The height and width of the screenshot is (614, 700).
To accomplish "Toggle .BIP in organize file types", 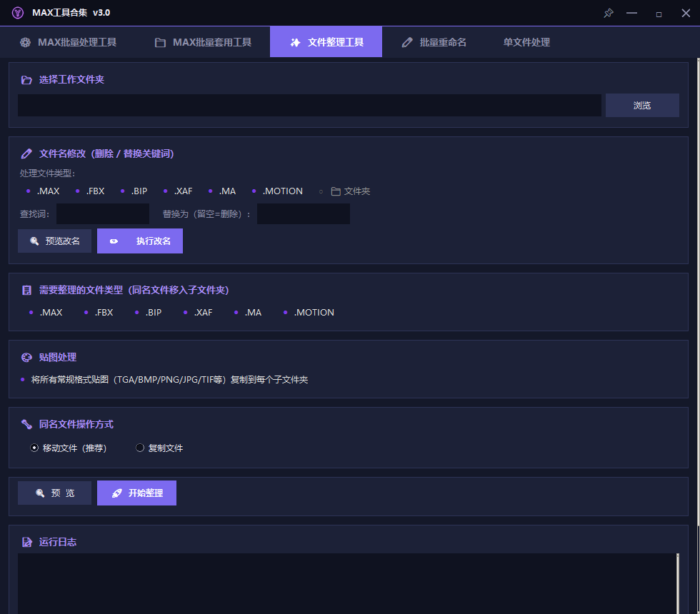I will [x=149, y=313].
